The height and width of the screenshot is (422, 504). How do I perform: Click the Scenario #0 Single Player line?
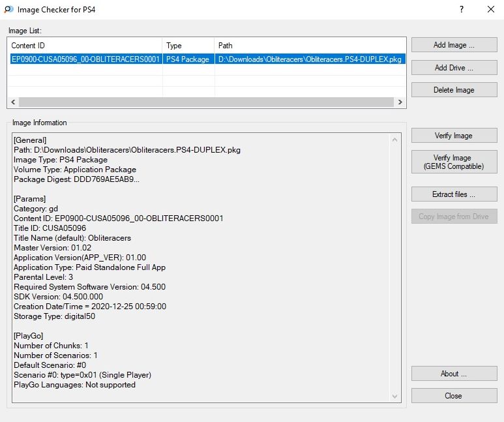[82, 375]
